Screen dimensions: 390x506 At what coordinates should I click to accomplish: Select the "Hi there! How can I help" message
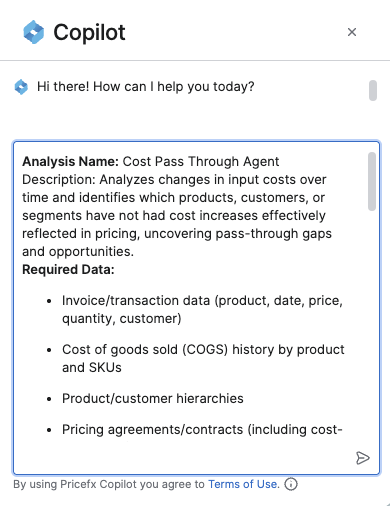[146, 87]
